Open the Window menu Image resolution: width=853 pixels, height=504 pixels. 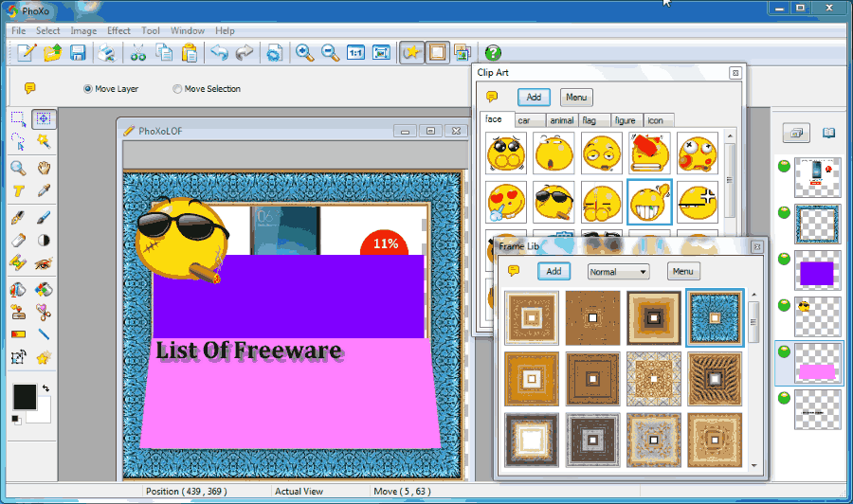(x=187, y=30)
